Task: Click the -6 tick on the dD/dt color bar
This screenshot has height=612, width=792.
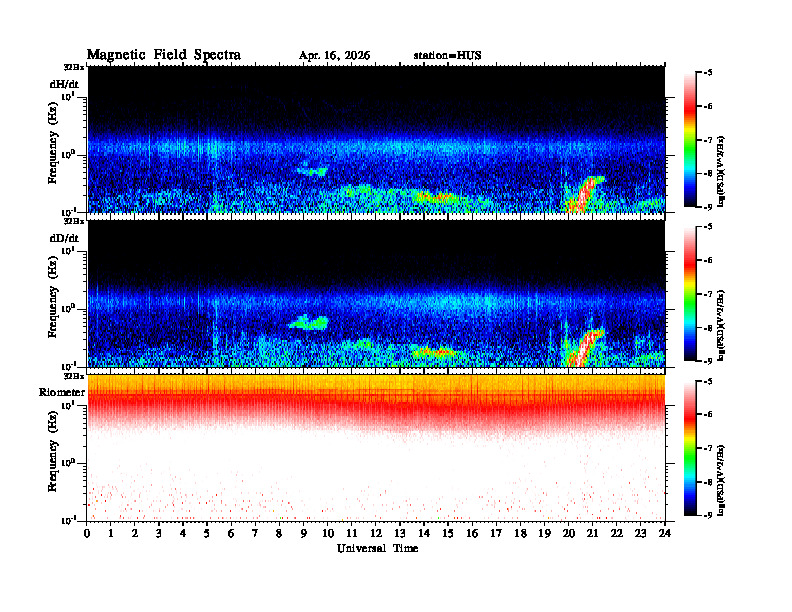Action: point(708,261)
